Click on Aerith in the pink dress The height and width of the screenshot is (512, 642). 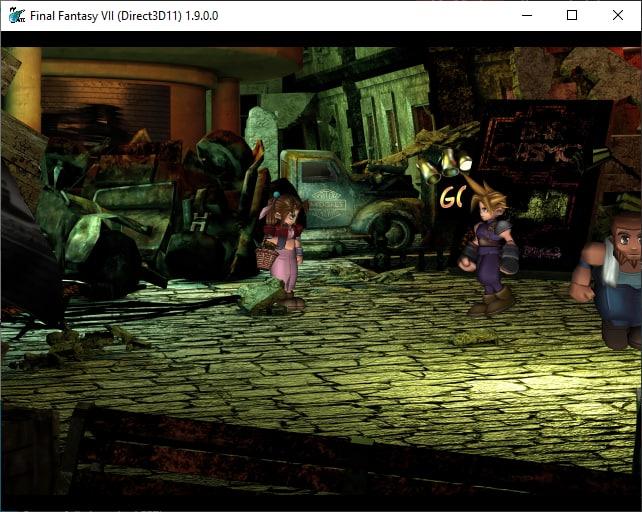pos(283,249)
